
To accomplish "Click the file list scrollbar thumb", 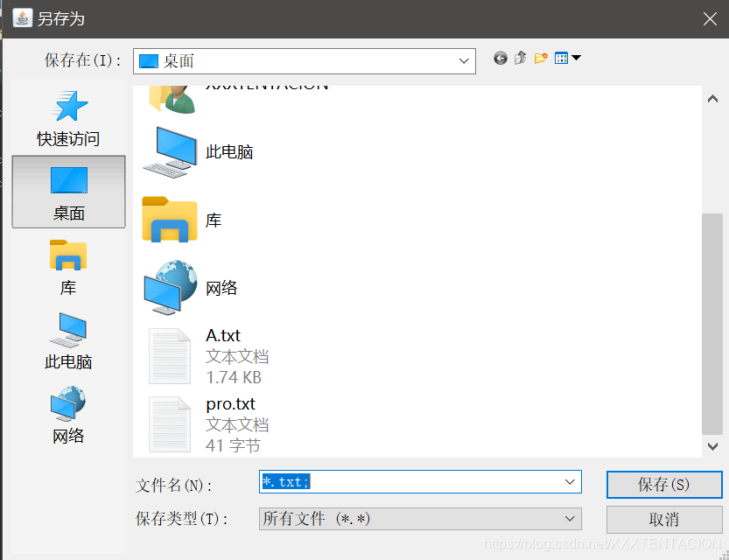I will tap(712, 324).
